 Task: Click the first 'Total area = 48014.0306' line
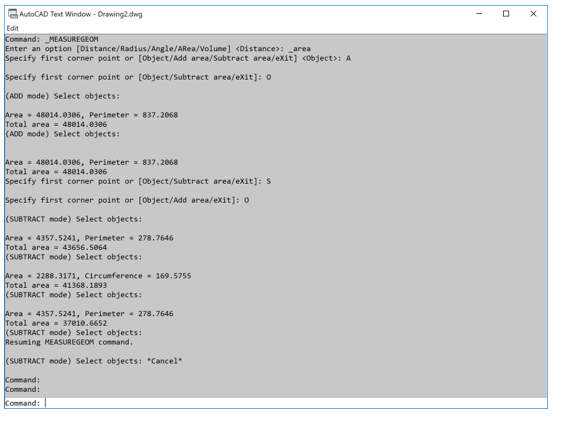56,125
